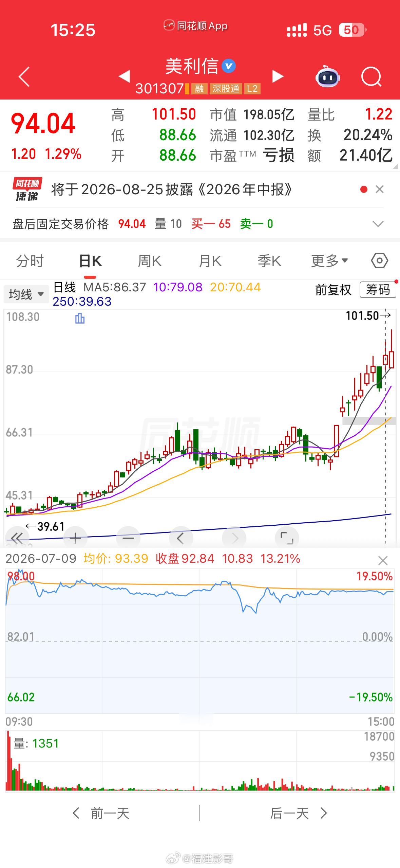This screenshot has width=400, height=868.
Task: Jump to earliest data with double-left arrow
Action: [17, 538]
